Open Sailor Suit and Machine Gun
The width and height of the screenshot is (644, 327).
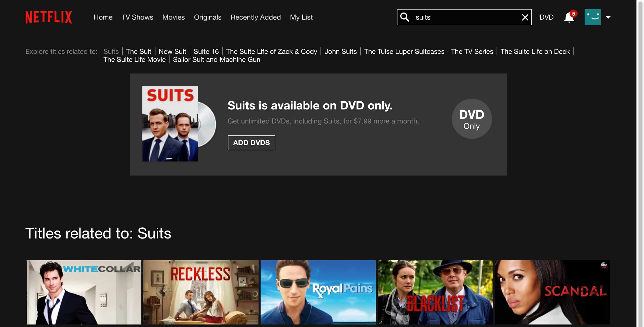(217, 59)
